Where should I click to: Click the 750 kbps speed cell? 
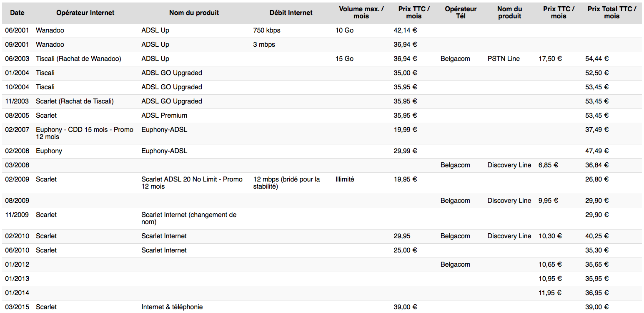click(267, 30)
